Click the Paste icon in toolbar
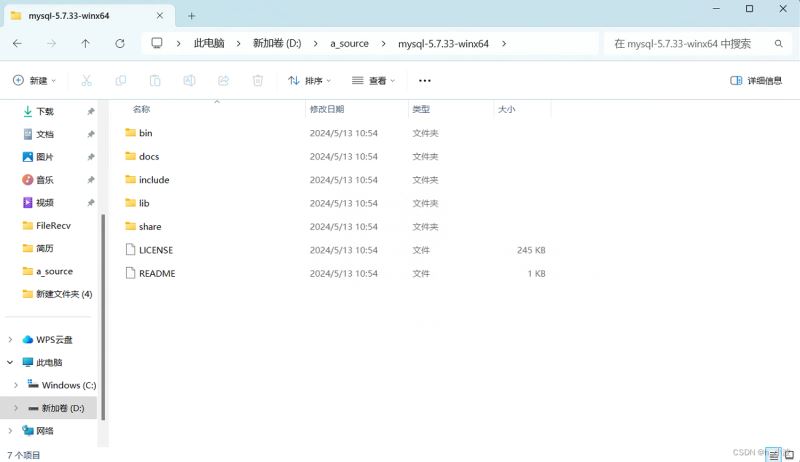 tap(155, 80)
